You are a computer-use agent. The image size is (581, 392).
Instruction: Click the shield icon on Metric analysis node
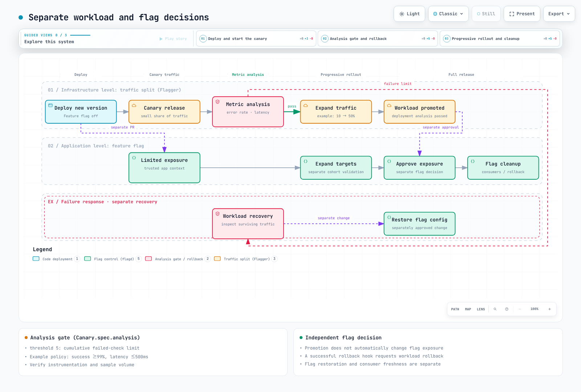(x=218, y=102)
